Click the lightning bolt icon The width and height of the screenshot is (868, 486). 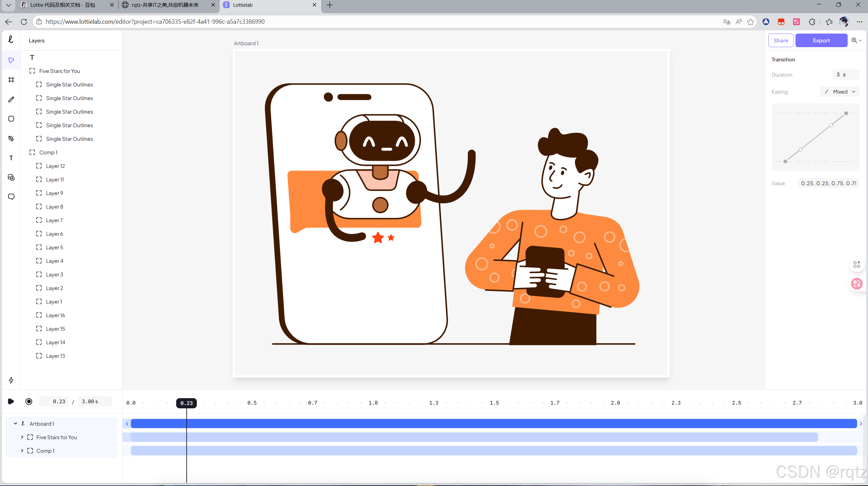tap(11, 380)
